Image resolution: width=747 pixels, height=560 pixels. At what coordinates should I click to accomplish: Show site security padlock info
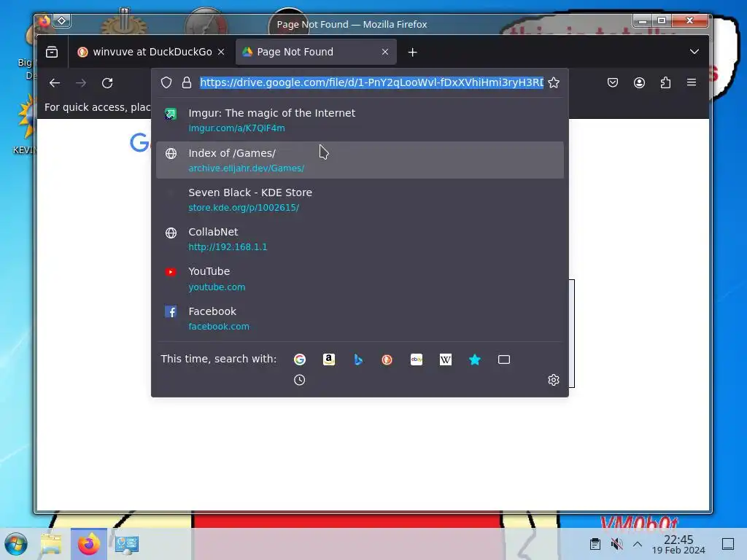pos(187,82)
